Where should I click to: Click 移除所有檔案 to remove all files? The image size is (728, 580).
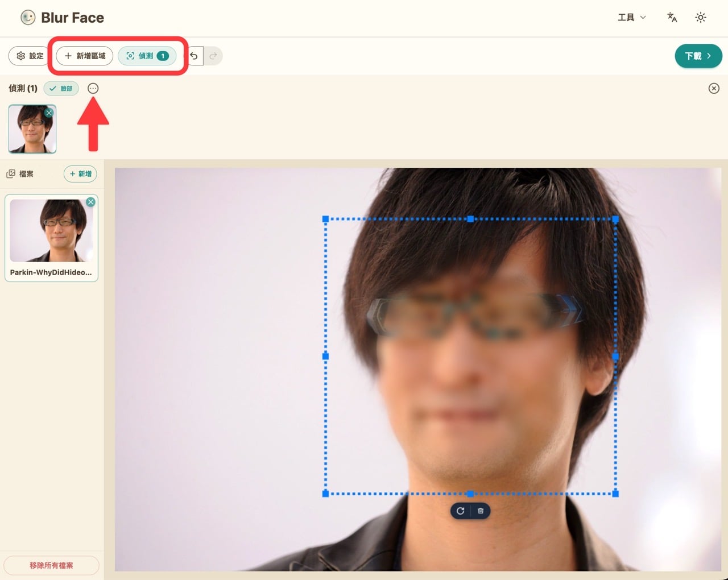click(51, 565)
